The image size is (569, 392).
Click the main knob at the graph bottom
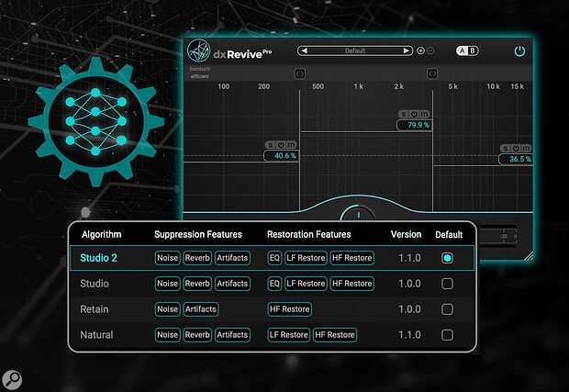point(359,213)
